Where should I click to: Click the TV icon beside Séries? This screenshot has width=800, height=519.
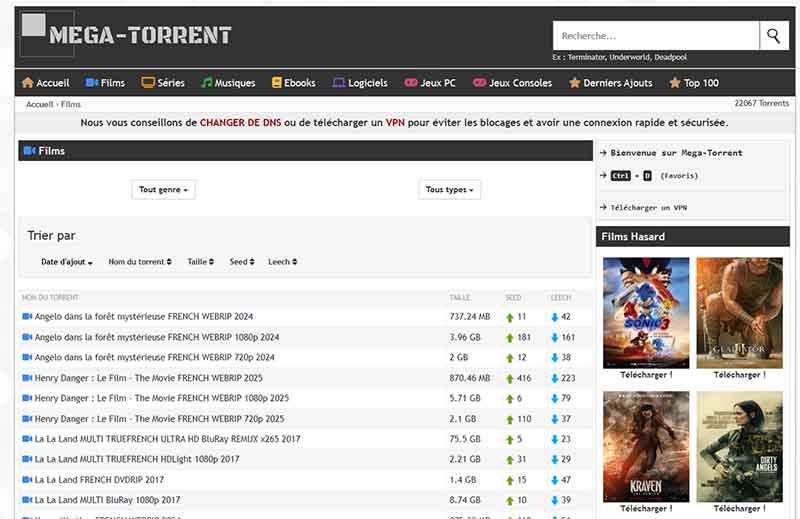pos(148,83)
